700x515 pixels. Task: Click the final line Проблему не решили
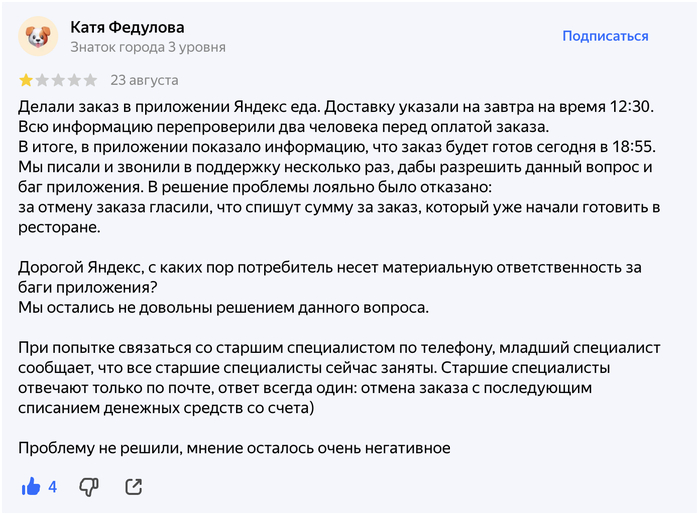click(235, 448)
